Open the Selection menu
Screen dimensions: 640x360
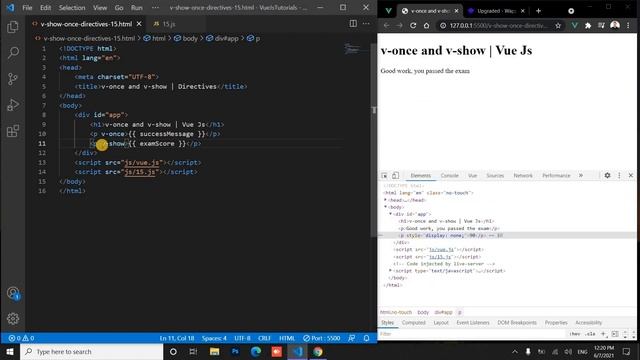[x=72, y=8]
